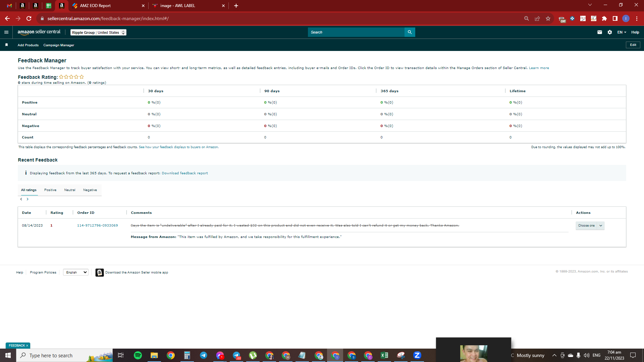Open the browser side panel icon
The image size is (644, 362).
click(x=615, y=18)
